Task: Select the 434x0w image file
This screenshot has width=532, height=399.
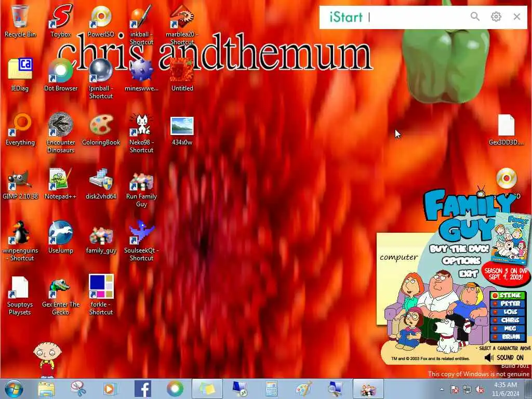Action: point(182,126)
